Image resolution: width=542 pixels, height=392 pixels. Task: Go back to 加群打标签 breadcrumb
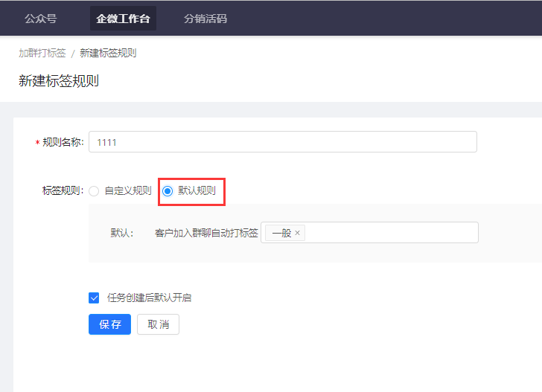(42, 53)
